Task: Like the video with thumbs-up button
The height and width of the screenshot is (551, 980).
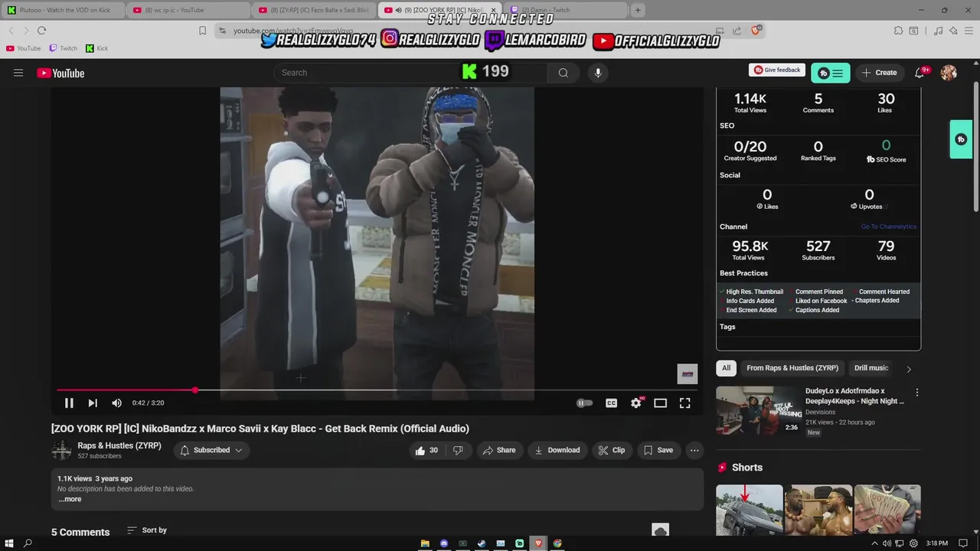Action: 426,450
